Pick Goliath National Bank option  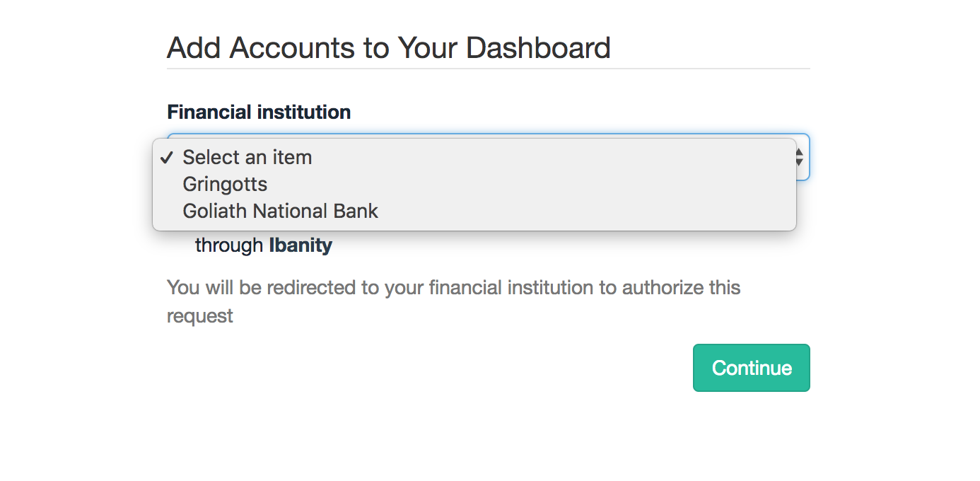280,211
